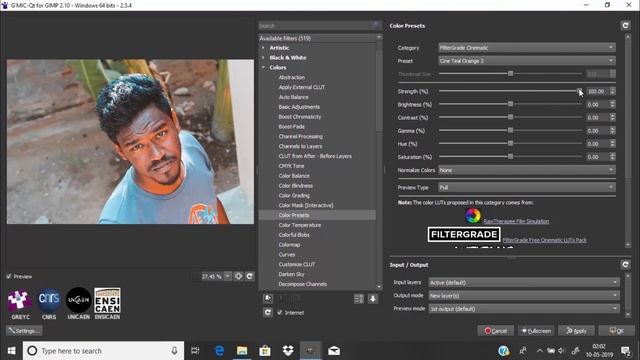Reset Color Presets parameters with top refresh icon
The height and width of the screenshot is (360, 640).
click(x=625, y=26)
